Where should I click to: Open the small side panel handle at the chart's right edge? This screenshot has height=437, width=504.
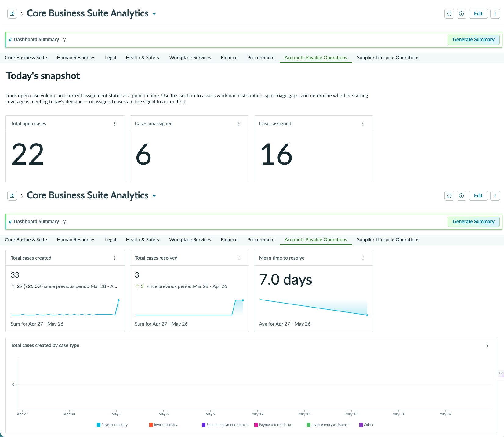coord(501,373)
